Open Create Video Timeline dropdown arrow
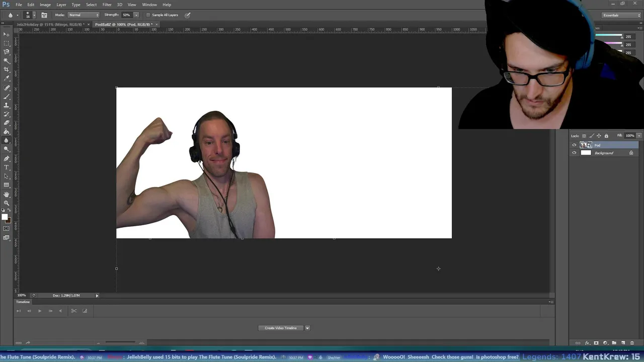The image size is (644, 362). click(307, 328)
